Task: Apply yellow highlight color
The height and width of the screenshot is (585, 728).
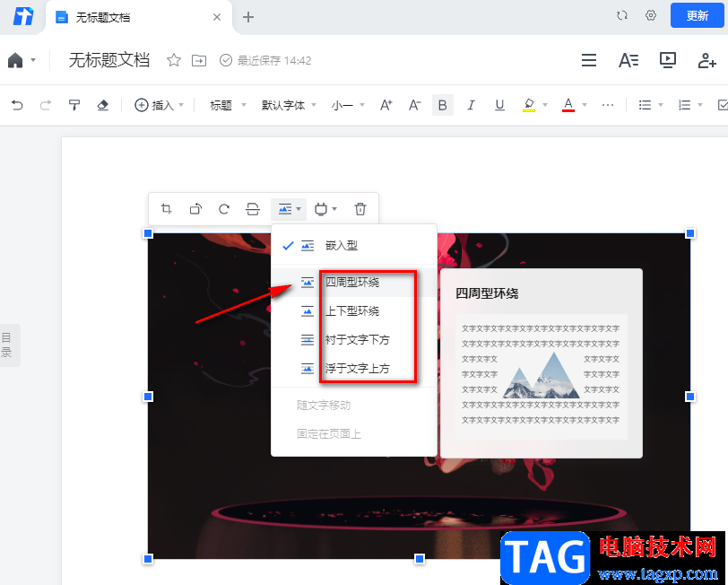Action: (529, 106)
